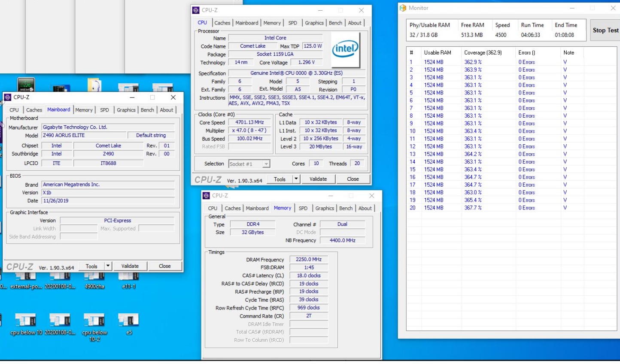Image resolution: width=620 pixels, height=364 pixels.
Task: Select Graphics tab in Mainboard window
Action: [x=126, y=110]
